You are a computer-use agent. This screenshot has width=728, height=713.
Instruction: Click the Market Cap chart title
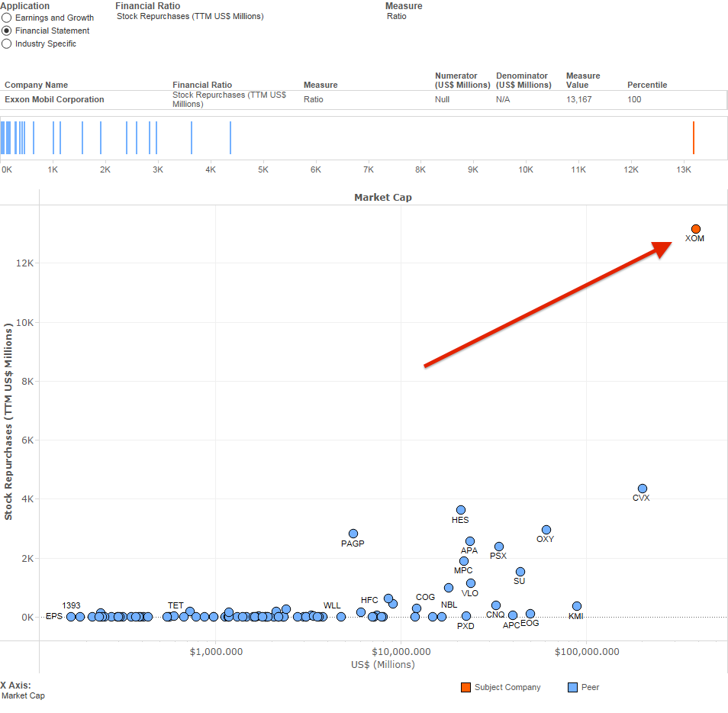pyautogui.click(x=383, y=198)
